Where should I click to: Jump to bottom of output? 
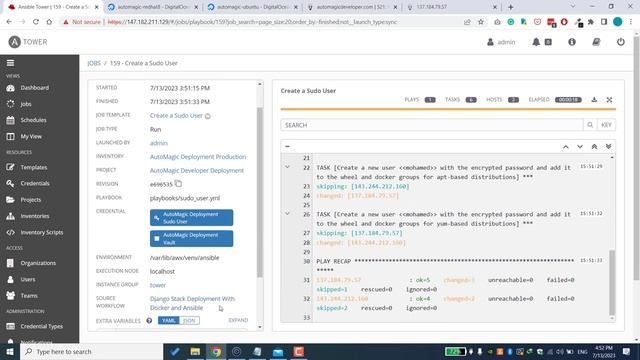[608, 147]
